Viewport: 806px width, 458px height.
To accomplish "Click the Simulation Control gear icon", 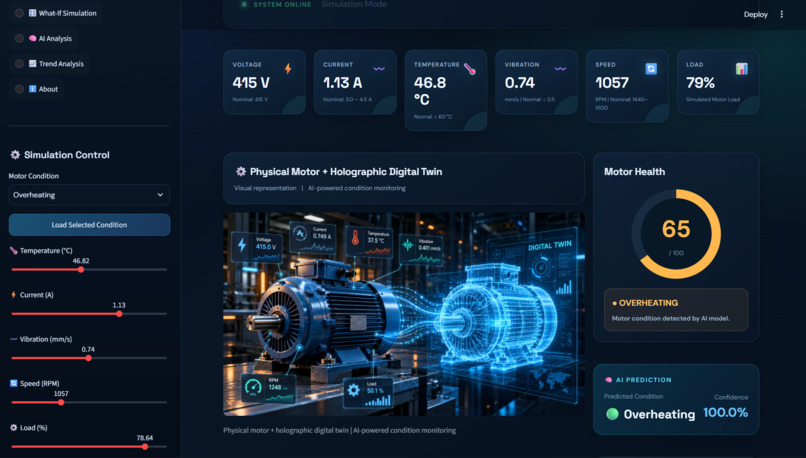I will (x=15, y=155).
